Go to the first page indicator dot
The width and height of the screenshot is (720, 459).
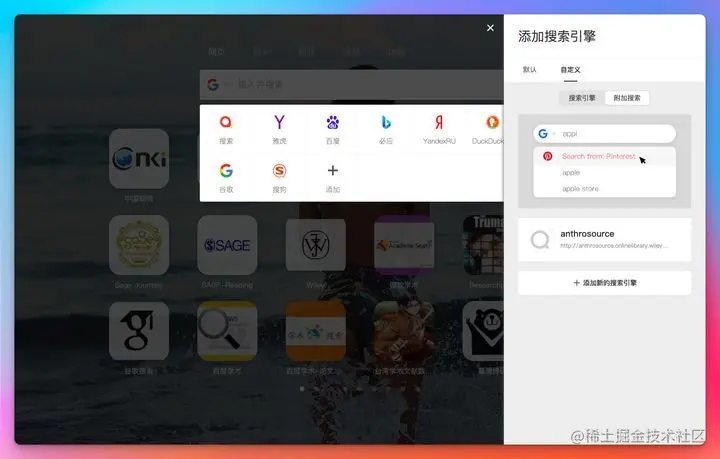click(302, 389)
